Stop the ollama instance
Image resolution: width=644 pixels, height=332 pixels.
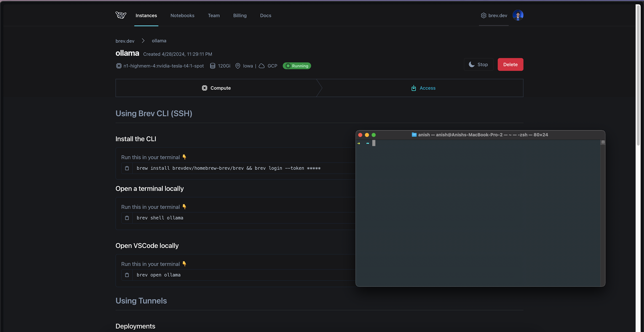[478, 64]
